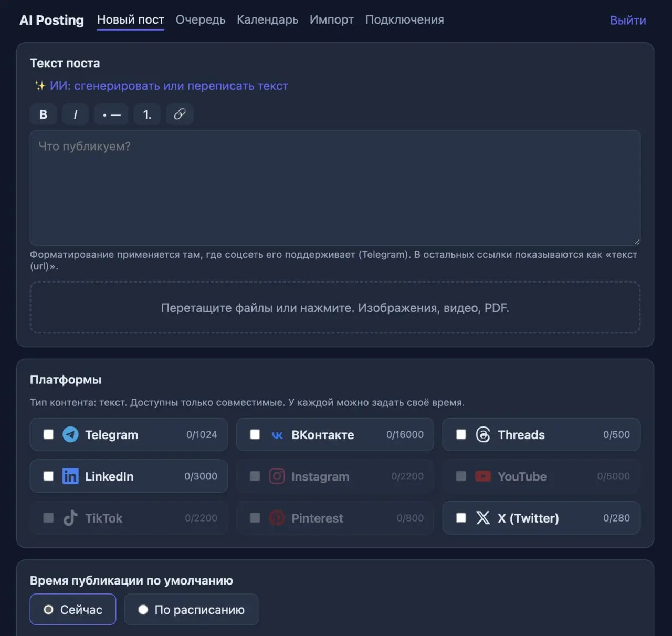Viewport: 672px width, 636px height.
Task: Click the Время публикации по умолчанию heading
Action: 131,580
